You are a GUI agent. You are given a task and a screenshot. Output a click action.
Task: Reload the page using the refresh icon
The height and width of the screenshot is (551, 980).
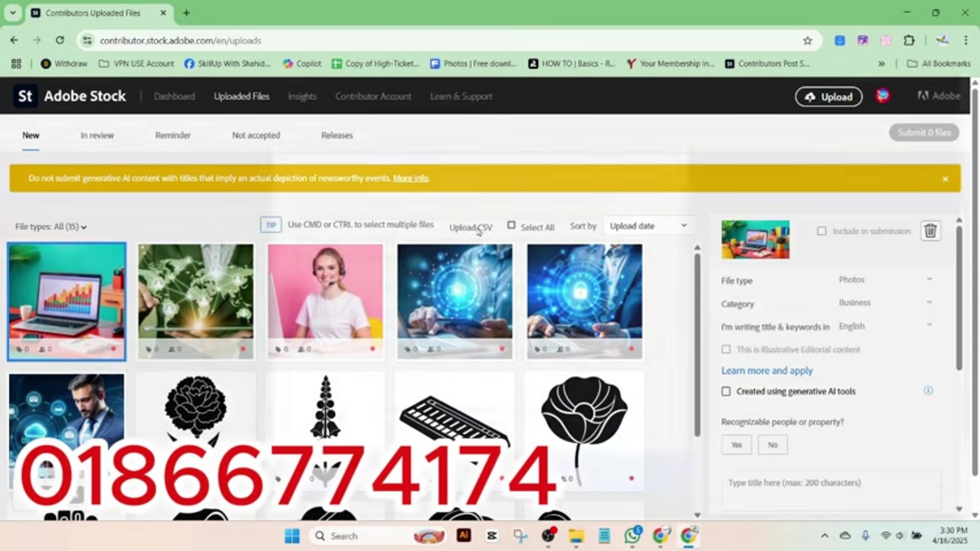60,40
